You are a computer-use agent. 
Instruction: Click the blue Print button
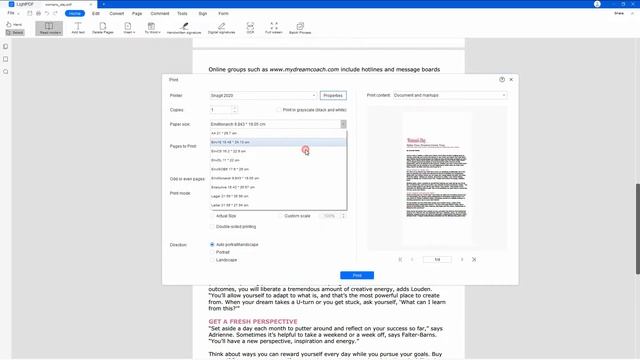357,276
